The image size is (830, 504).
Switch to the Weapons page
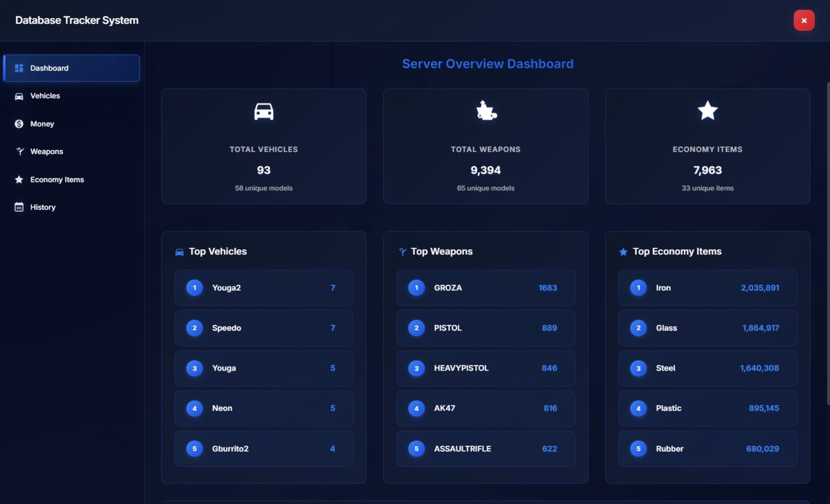point(47,152)
